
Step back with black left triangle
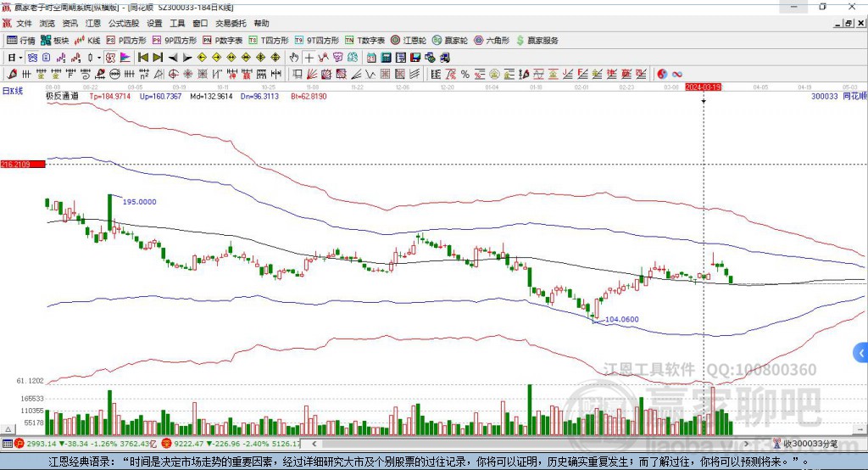(173, 58)
